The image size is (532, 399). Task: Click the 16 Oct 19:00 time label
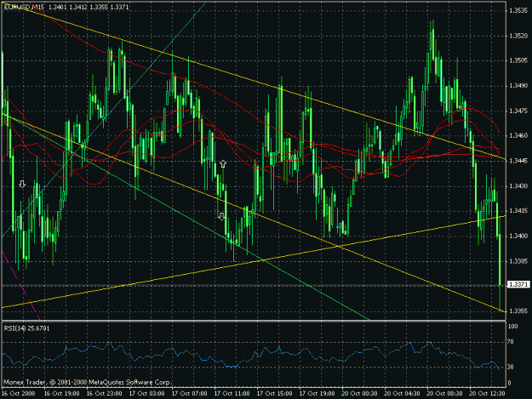point(62,393)
